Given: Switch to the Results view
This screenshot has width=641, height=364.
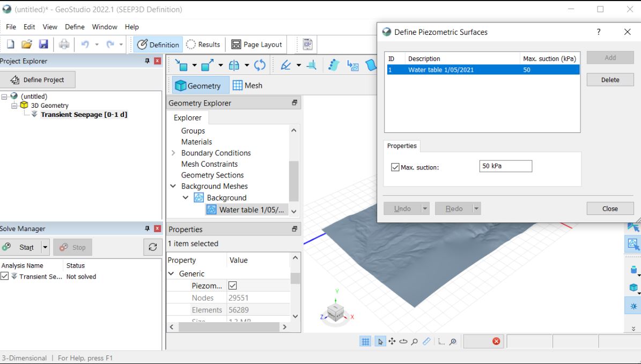Looking at the screenshot, I should click(x=203, y=44).
